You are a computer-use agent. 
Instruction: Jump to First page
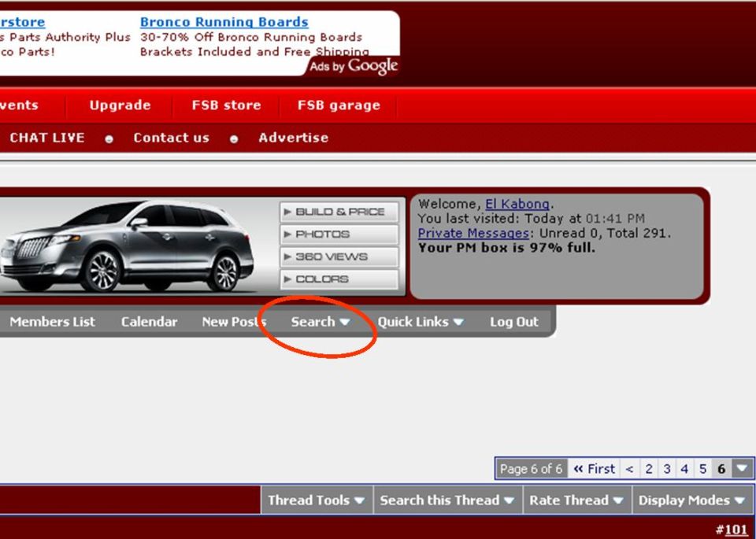594,469
